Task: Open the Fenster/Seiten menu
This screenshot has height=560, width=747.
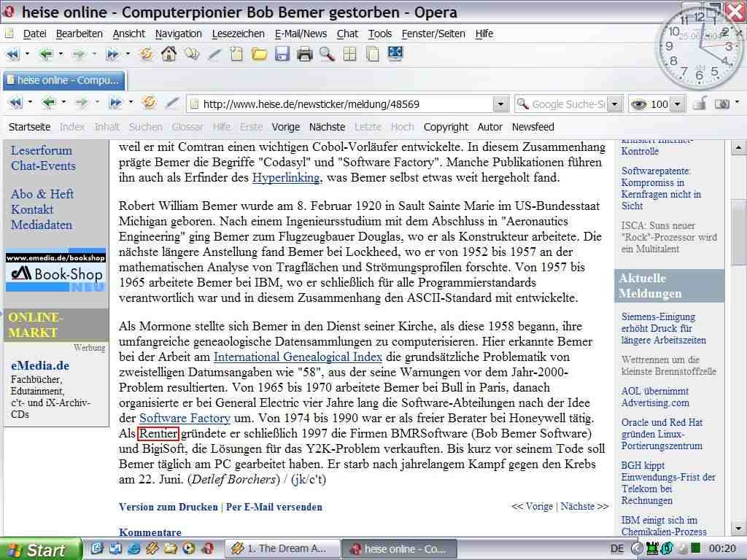Action: coord(433,34)
